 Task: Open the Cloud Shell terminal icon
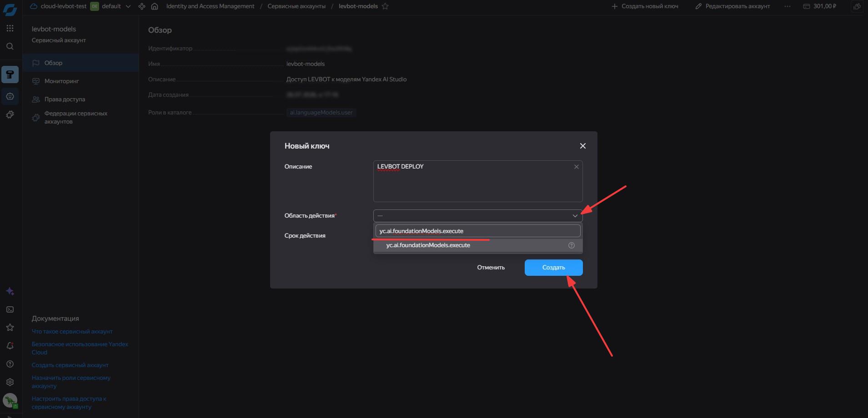click(x=10, y=309)
